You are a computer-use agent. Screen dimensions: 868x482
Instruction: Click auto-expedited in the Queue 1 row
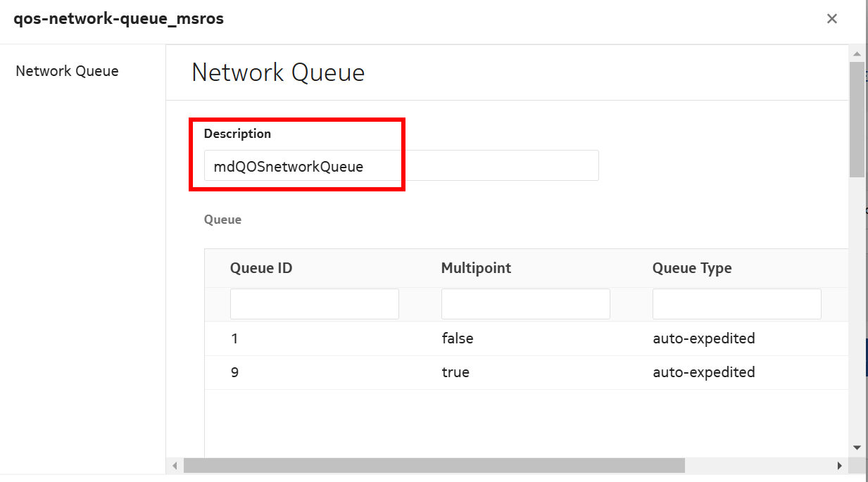[x=703, y=338]
